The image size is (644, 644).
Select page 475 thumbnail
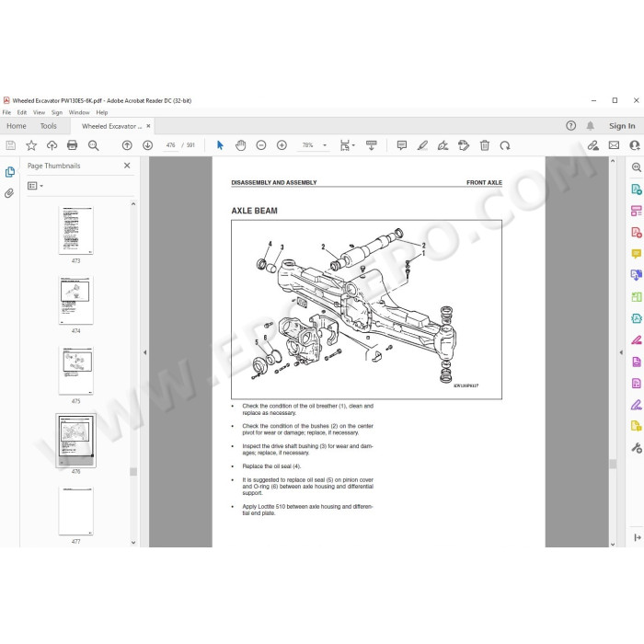[76, 371]
